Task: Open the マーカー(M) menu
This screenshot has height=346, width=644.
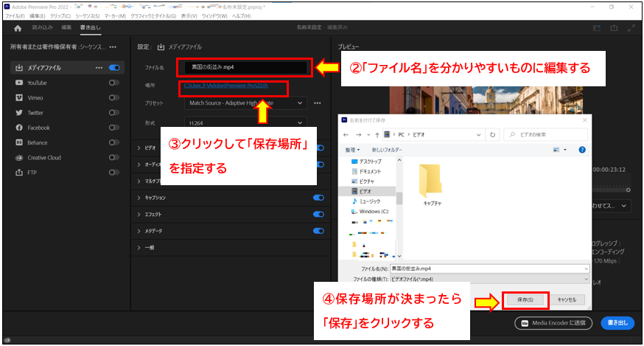Action: tap(115, 16)
